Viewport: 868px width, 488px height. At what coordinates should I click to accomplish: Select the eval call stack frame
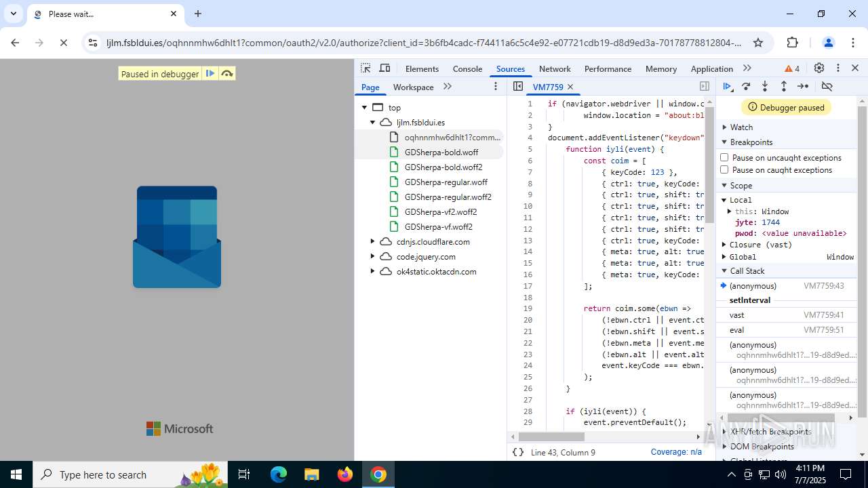(786, 330)
